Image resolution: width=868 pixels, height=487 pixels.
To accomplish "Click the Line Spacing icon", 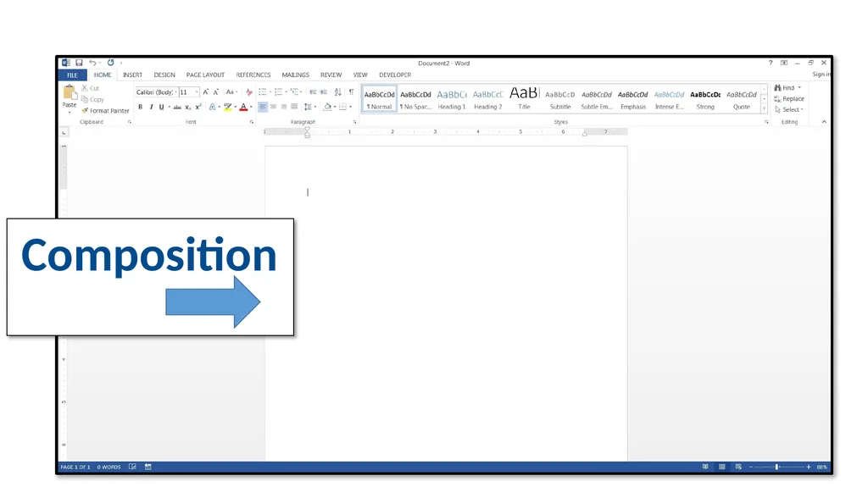I will 309,108.
